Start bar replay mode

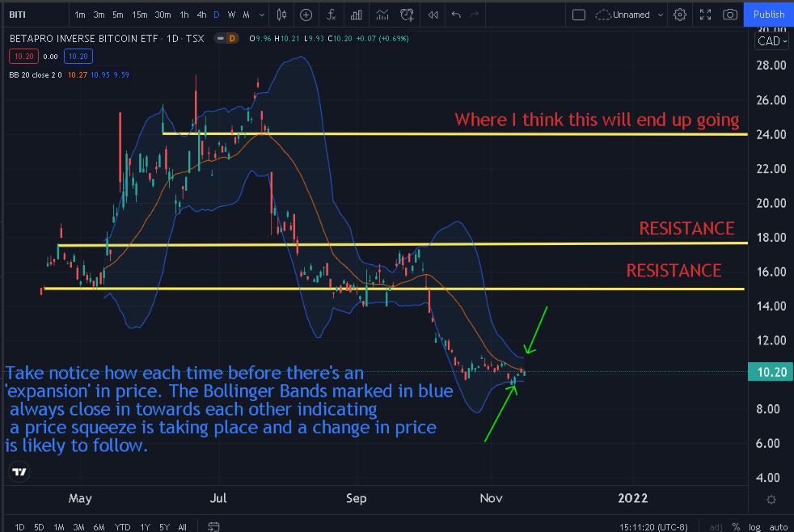pos(433,15)
